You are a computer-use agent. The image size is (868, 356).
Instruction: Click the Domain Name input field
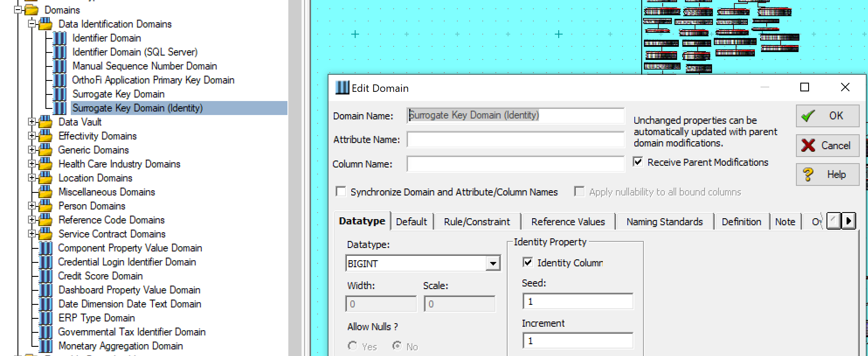515,115
